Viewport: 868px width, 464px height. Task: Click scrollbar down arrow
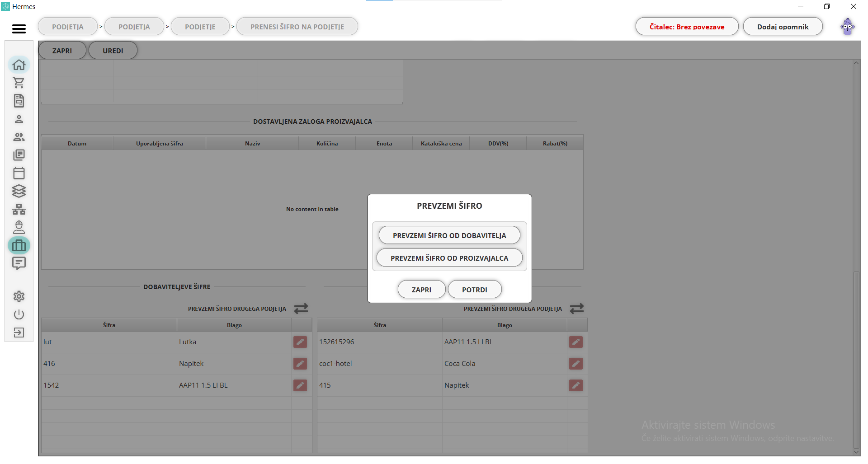[856, 452]
